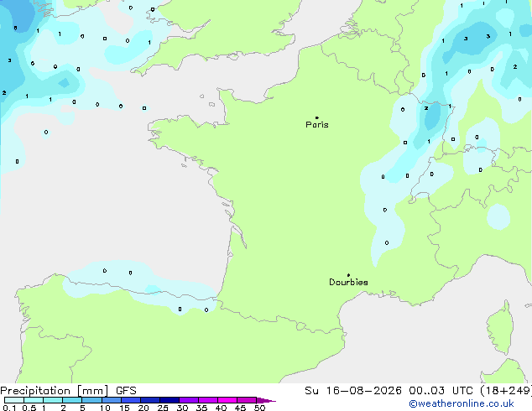Select the 30 mm purple legend swatch
This screenshot has width=532, height=411.
coord(188,400)
